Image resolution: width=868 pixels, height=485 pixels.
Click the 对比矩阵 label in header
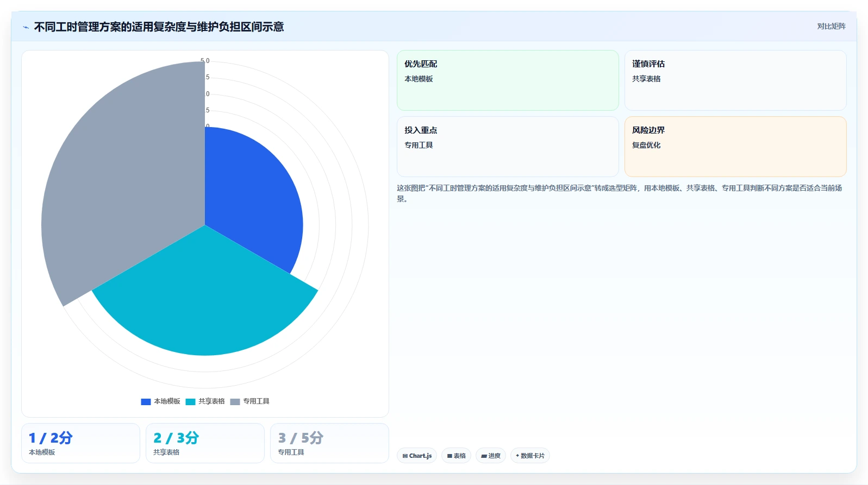tap(831, 26)
